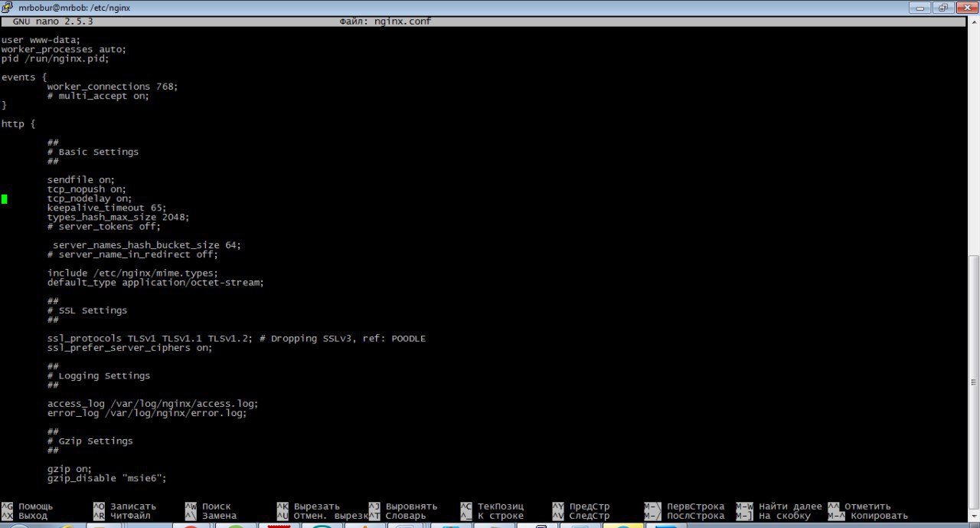
Task: Click the 'types_hash_max_size 2048;' line
Action: 118,217
